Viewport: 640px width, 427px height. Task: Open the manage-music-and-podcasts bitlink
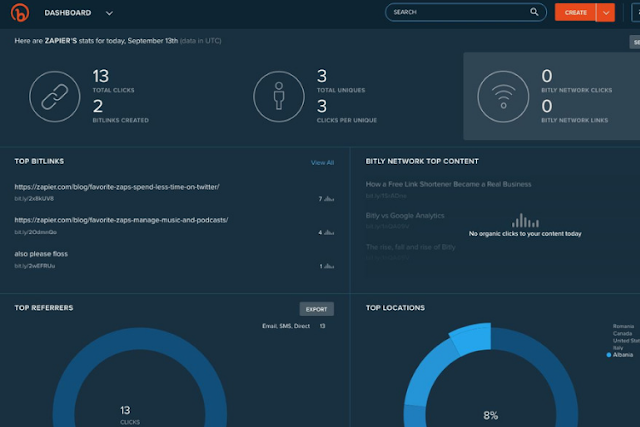[x=121, y=220]
